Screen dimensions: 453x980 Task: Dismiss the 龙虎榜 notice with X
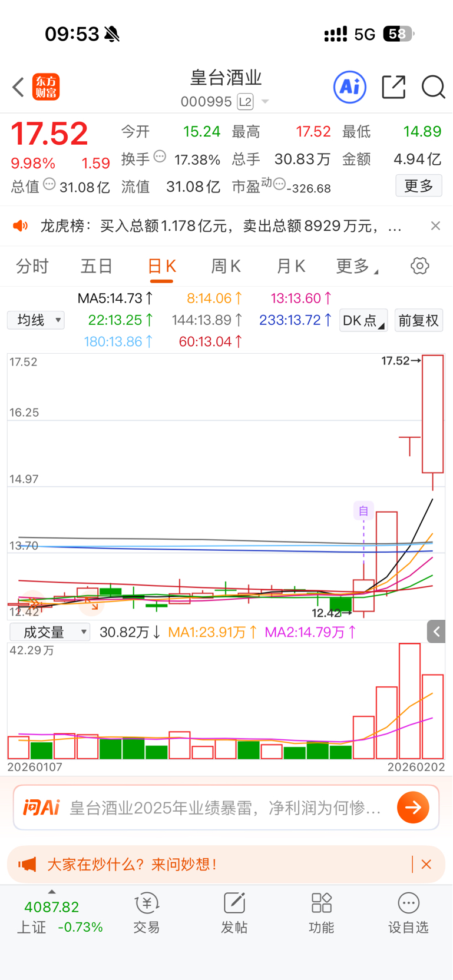(x=435, y=226)
